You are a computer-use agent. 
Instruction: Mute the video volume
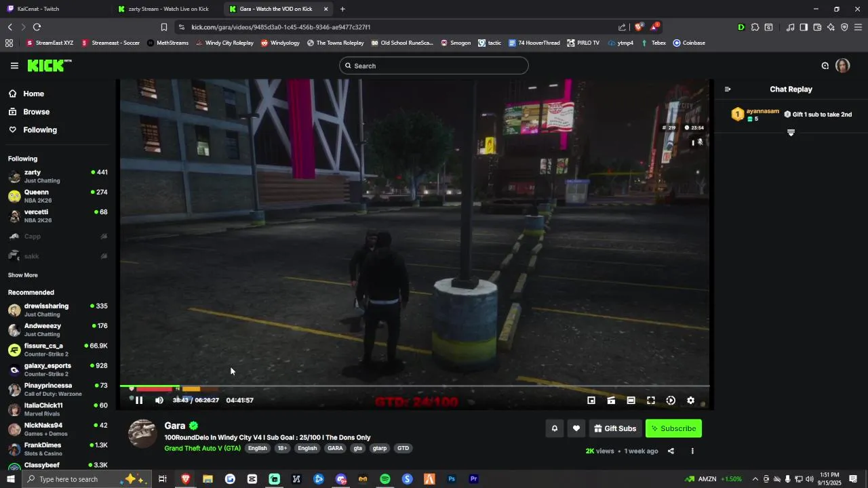(159, 401)
